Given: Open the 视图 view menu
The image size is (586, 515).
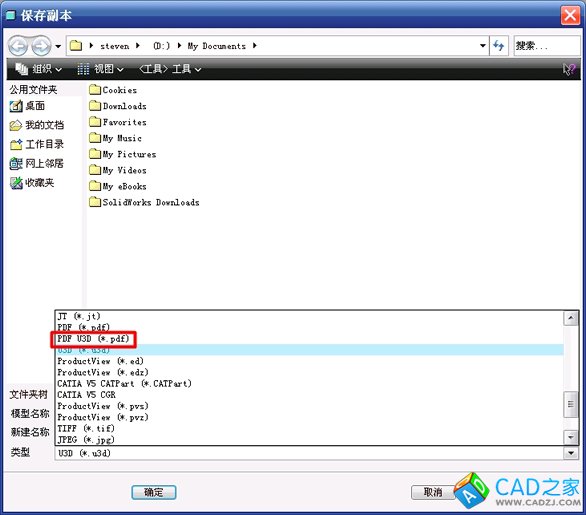Looking at the screenshot, I should point(100,69).
